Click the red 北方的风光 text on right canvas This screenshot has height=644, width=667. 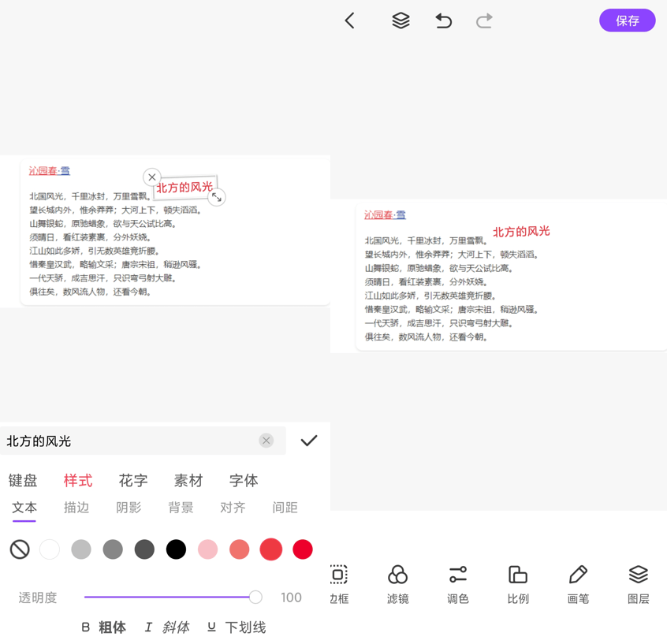point(521,232)
